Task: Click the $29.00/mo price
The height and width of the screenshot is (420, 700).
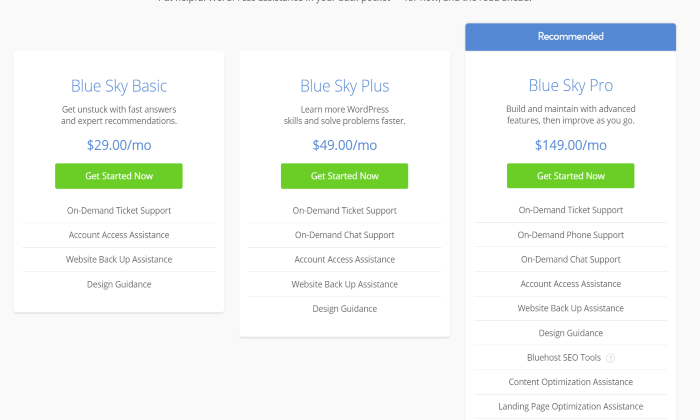Action: pyautogui.click(x=119, y=145)
